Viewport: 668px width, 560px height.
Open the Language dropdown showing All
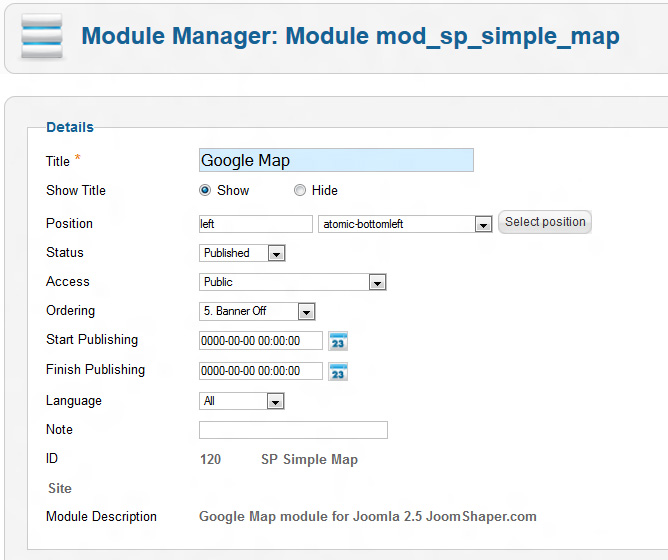pos(275,401)
